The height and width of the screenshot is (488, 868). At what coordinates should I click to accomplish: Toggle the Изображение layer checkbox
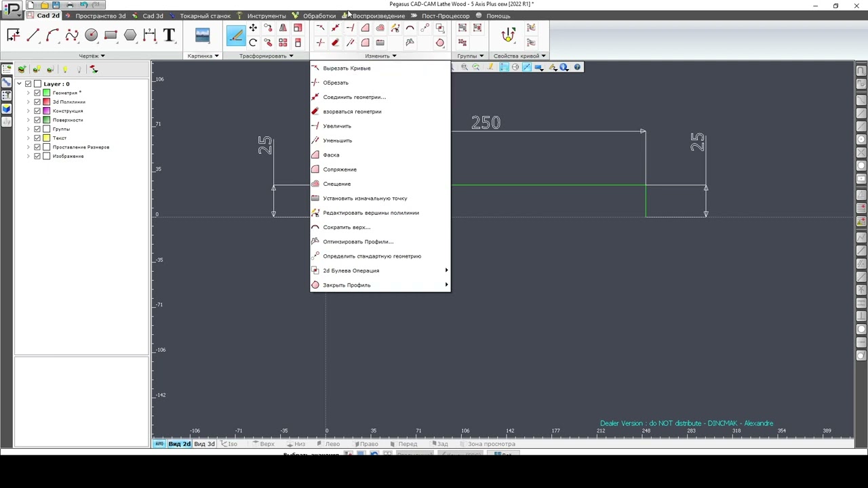click(37, 156)
